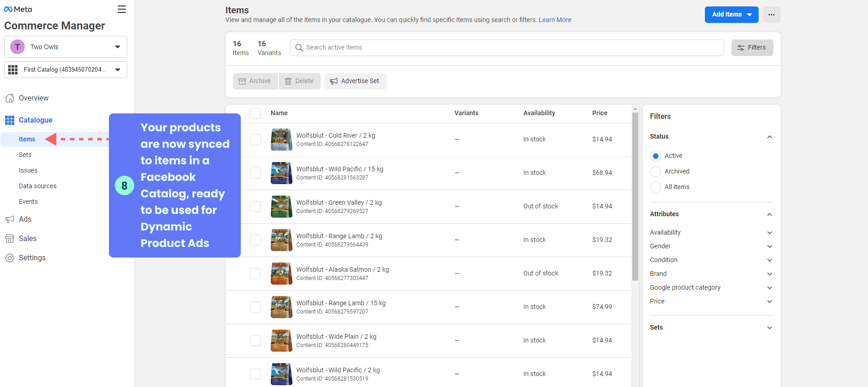868x387 pixels.
Task: Go to Overview in sidebar
Action: click(34, 98)
